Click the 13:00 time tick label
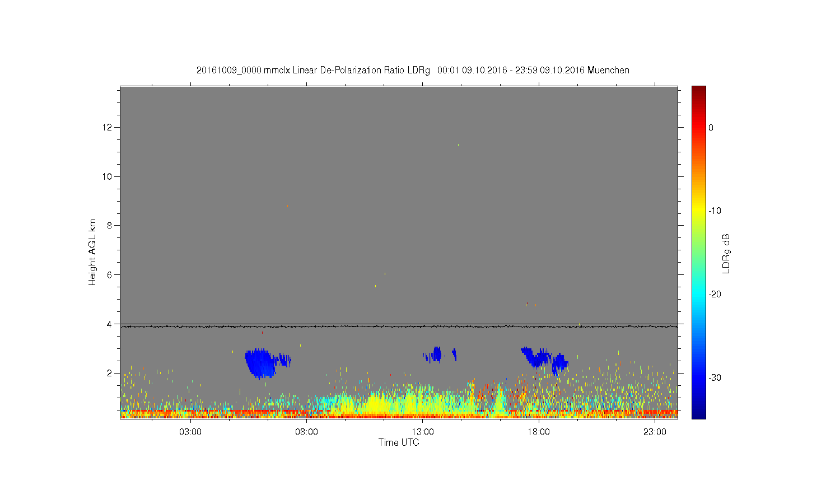The height and width of the screenshot is (504, 840). pos(423,432)
